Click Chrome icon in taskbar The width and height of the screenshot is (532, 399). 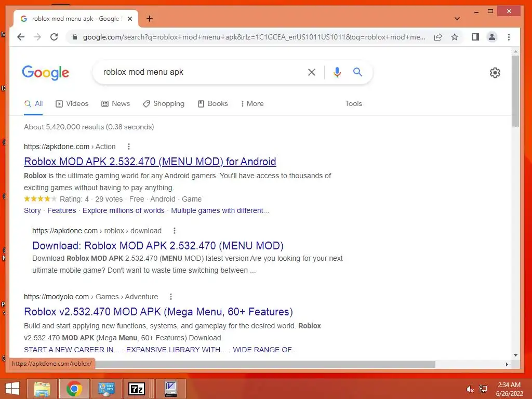[74, 389]
